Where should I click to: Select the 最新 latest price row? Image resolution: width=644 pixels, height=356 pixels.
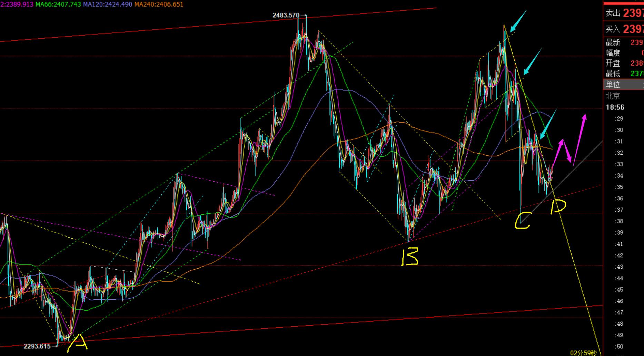coord(624,42)
